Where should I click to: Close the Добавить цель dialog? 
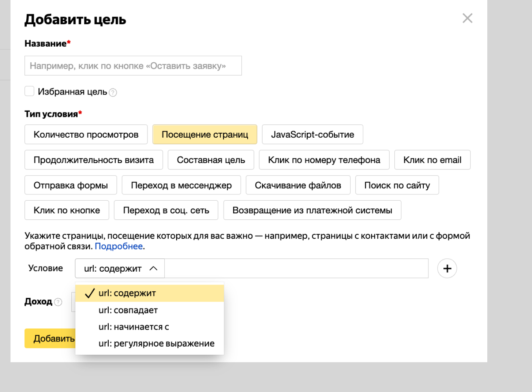[467, 18]
